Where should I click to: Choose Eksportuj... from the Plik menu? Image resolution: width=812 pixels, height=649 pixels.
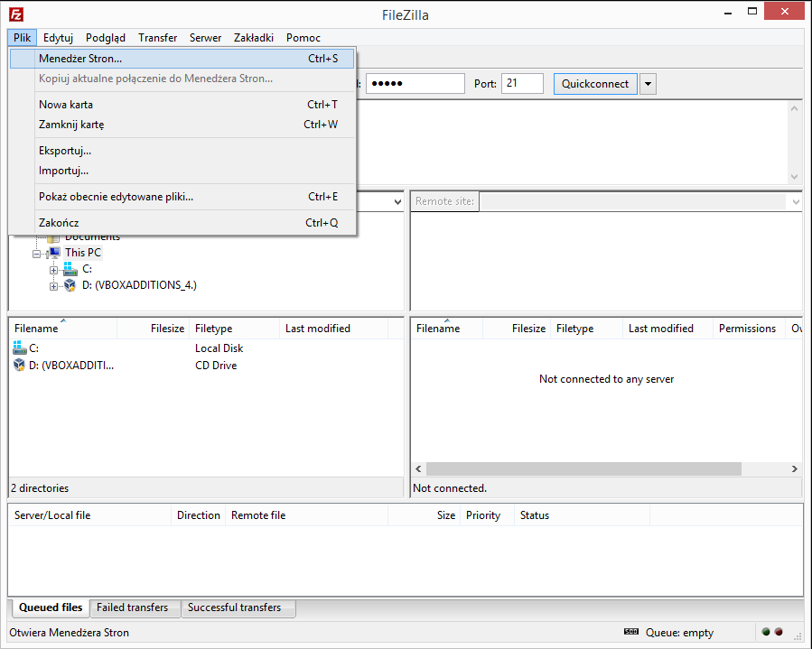coord(182,151)
